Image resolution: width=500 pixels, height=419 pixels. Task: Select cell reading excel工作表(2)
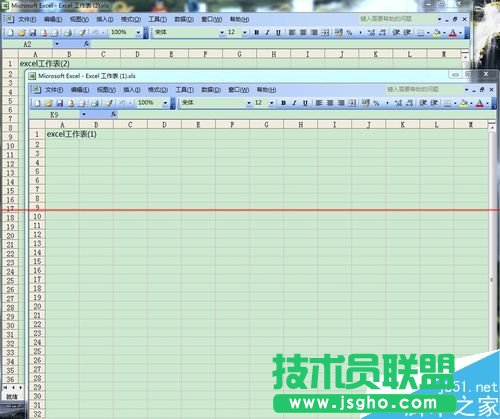pos(35,64)
